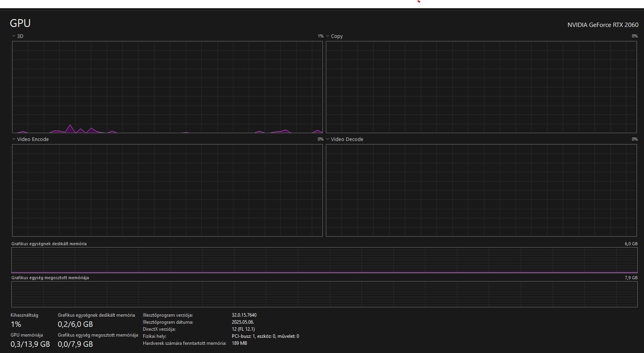Click the 0,0/7,9 GB shared memory value

(x=75, y=344)
